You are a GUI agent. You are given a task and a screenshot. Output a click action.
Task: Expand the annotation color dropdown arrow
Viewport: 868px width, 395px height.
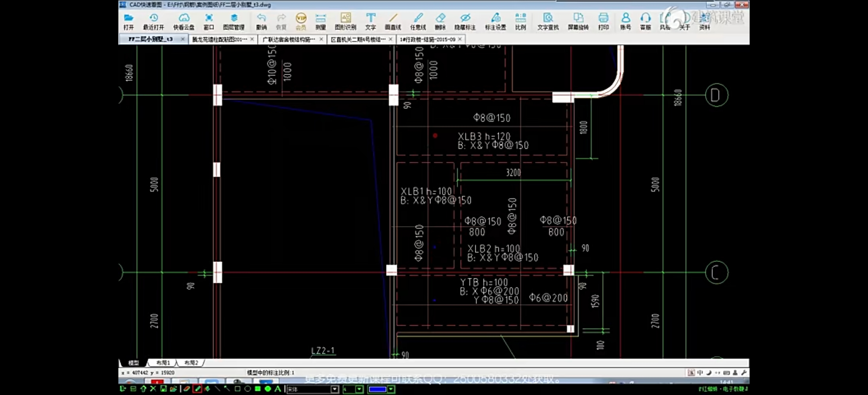(391, 389)
